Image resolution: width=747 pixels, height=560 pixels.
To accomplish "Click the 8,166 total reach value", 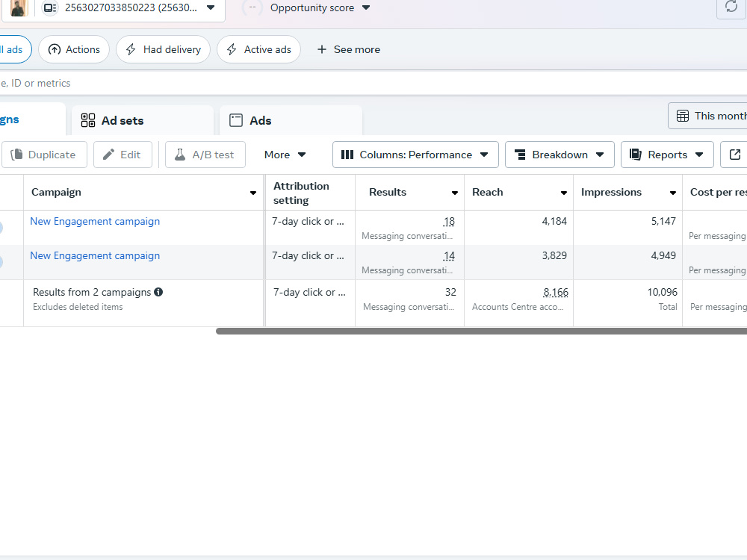I will [556, 293].
